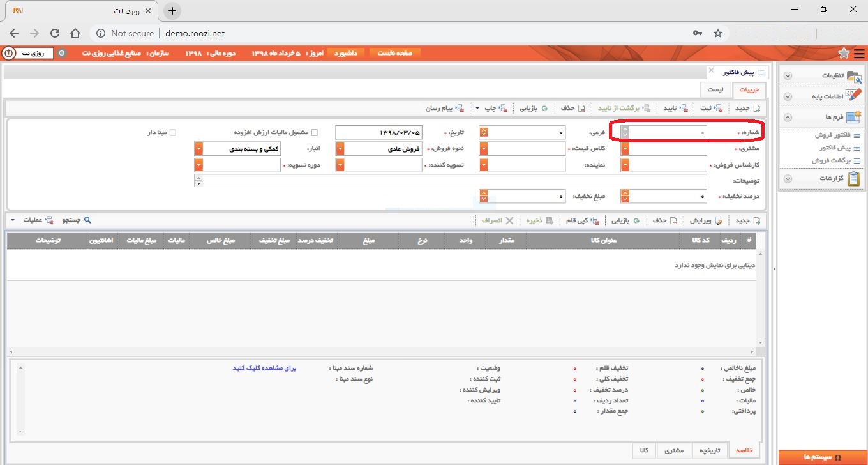Click the مبلغ تخفیف spinner arrows
This screenshot has height=465, width=868.
coord(484,197)
